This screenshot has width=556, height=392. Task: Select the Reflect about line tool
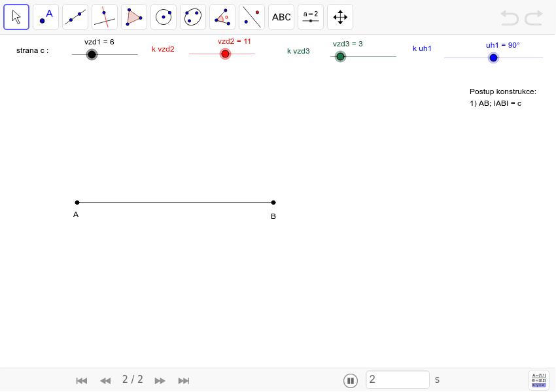pos(252,17)
